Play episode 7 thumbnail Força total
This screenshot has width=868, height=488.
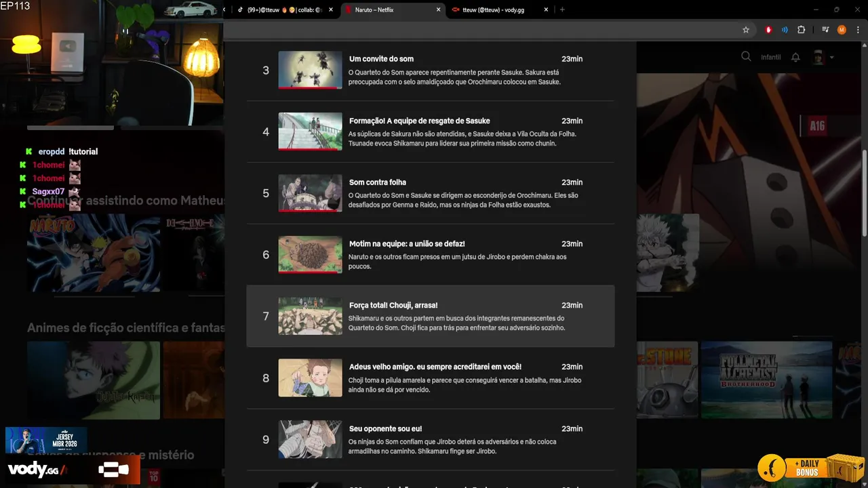[310, 316]
